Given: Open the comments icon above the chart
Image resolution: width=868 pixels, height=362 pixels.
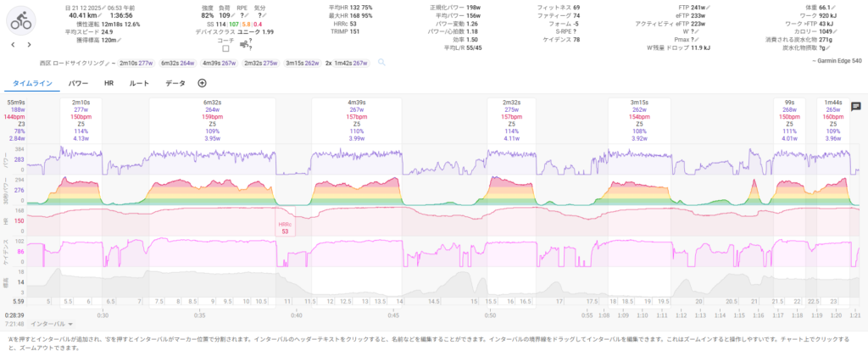Looking at the screenshot, I should click(x=856, y=106).
